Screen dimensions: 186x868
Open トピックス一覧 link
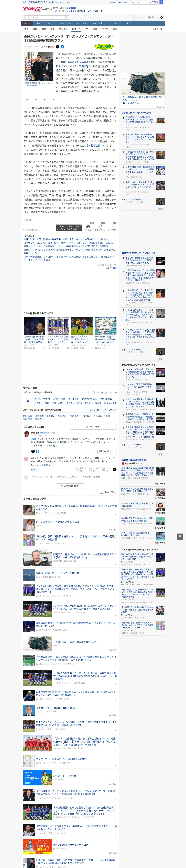(155, 29)
